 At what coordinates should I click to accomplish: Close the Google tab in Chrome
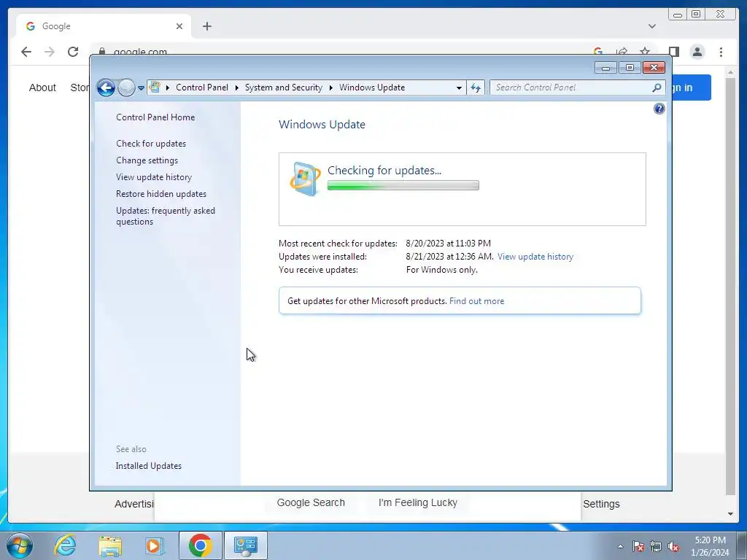pyautogui.click(x=179, y=26)
